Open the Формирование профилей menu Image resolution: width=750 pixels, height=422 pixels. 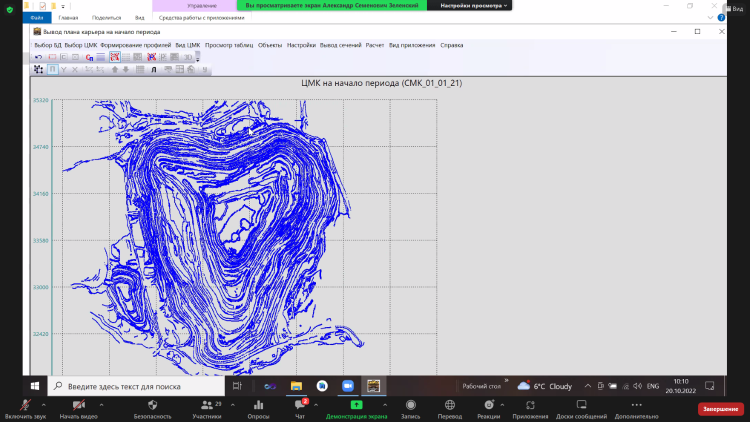(136, 45)
